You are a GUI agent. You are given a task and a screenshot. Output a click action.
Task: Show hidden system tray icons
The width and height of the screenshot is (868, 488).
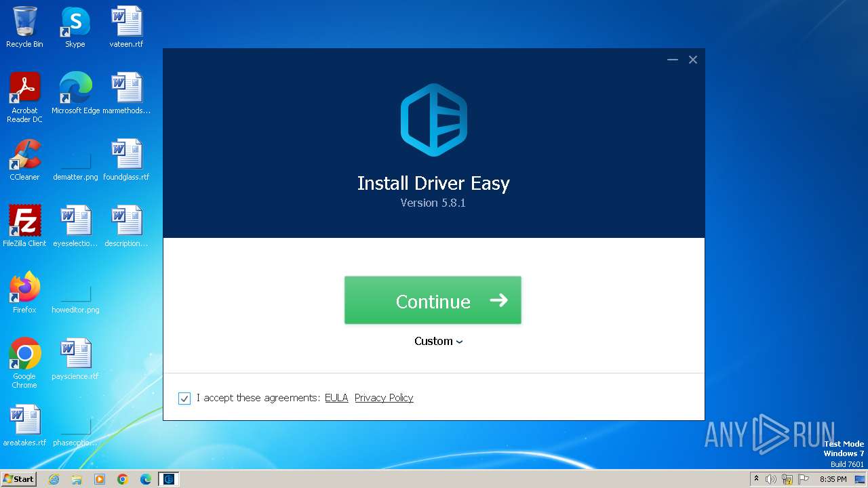756,479
